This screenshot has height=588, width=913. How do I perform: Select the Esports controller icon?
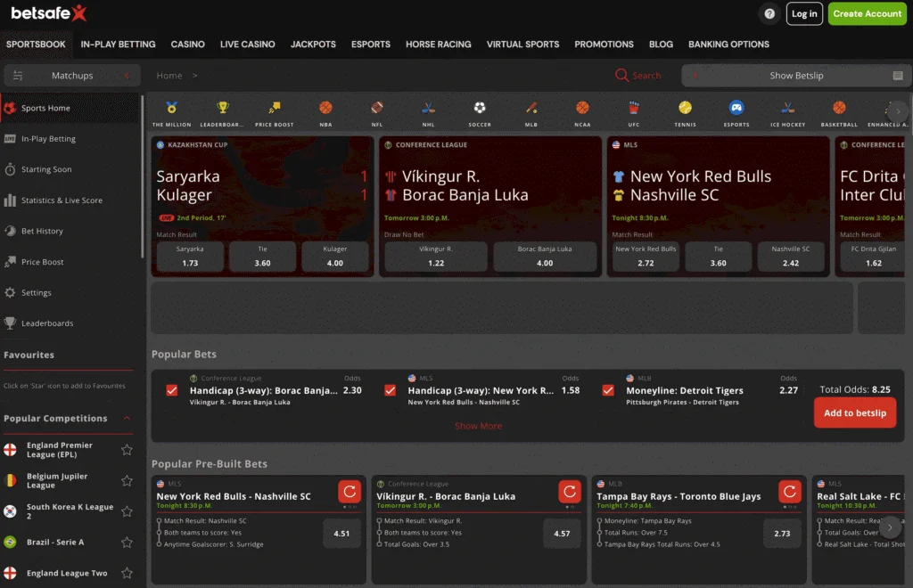coord(736,108)
